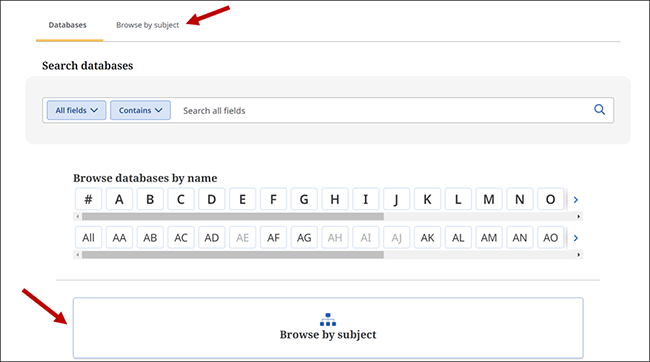
Task: Choose the AL prefix filter
Action: [458, 238]
